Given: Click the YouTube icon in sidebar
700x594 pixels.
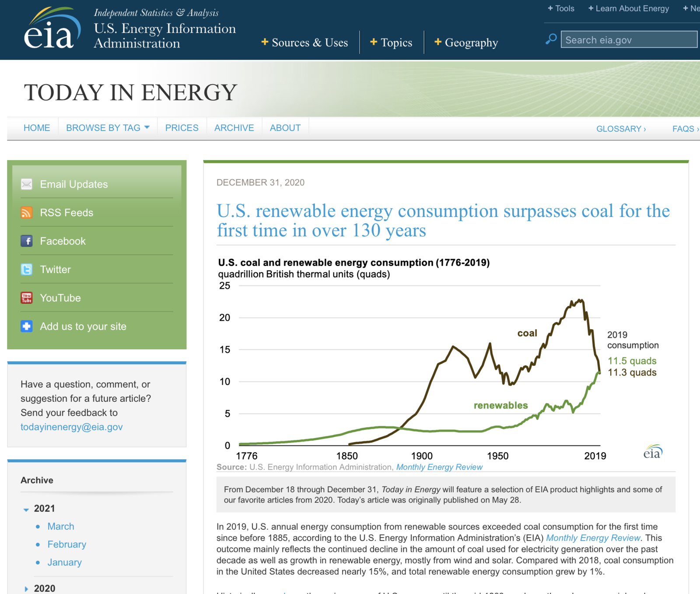Looking at the screenshot, I should pyautogui.click(x=27, y=298).
